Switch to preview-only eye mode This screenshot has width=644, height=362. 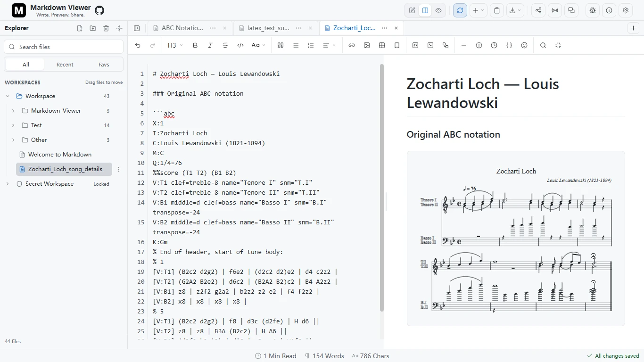pos(438,10)
